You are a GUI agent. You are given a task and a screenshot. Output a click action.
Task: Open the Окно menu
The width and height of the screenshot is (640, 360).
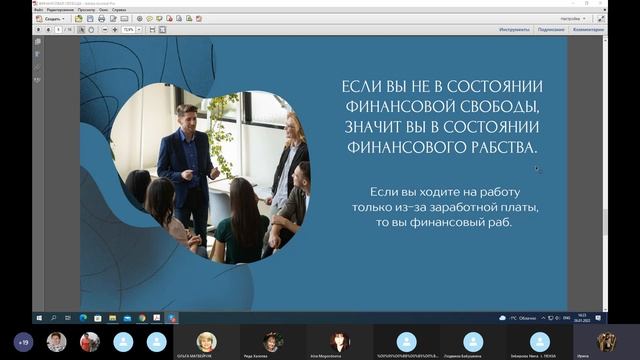(x=104, y=10)
